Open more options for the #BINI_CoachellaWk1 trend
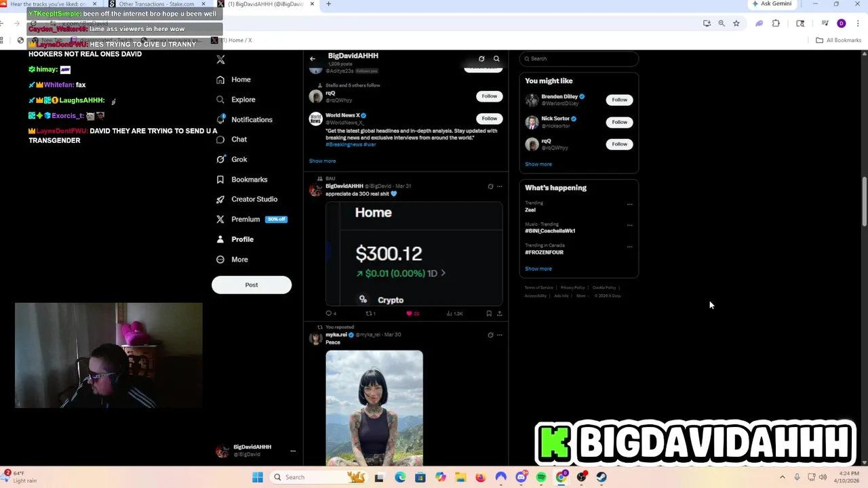Image resolution: width=868 pixels, height=488 pixels. point(629,225)
